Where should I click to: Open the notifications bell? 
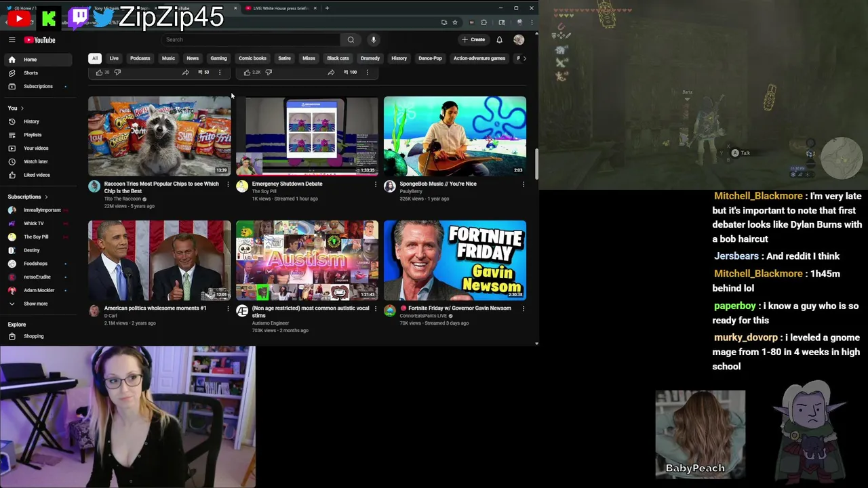tap(499, 39)
